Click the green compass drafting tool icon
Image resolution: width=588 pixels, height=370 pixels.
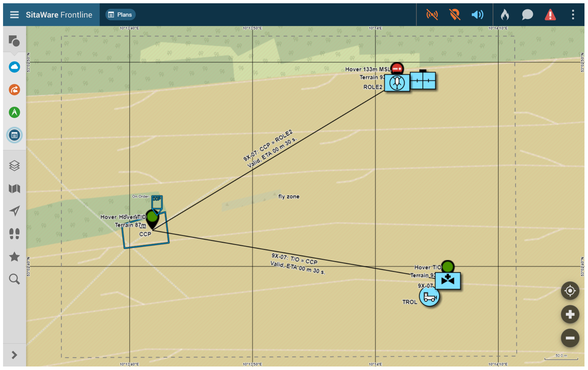[14, 112]
